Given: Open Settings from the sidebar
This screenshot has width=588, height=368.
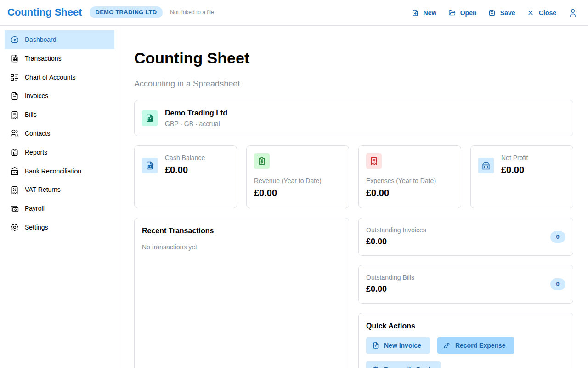Looking at the screenshot, I should point(59,227).
